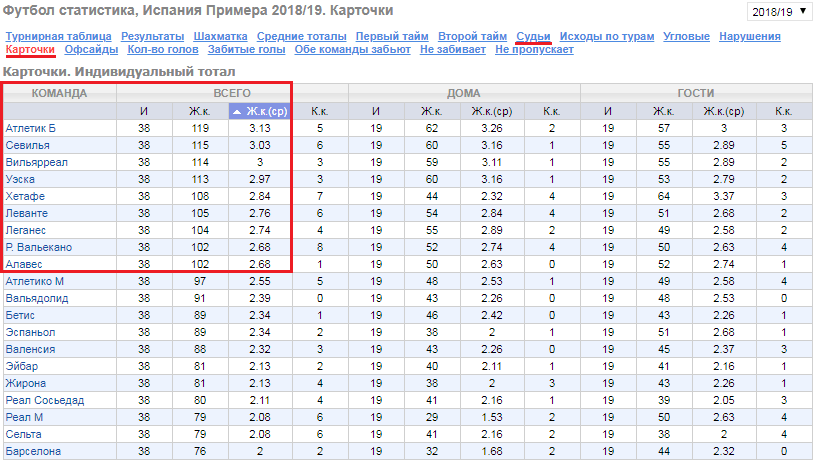Select the 119 yellow cards cell for Атлетик Б
The width and height of the screenshot is (816, 461).
tap(200, 129)
